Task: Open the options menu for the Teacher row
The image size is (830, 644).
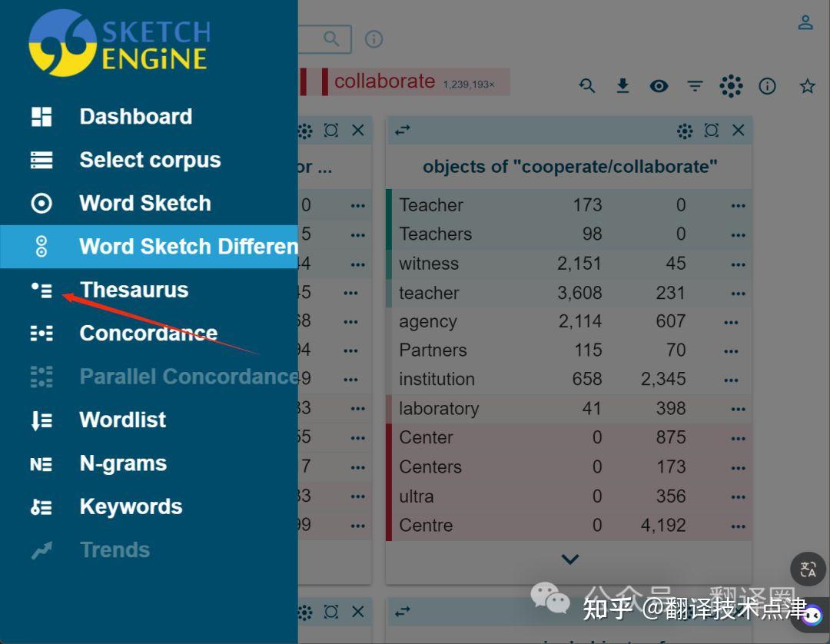Action: click(x=738, y=204)
